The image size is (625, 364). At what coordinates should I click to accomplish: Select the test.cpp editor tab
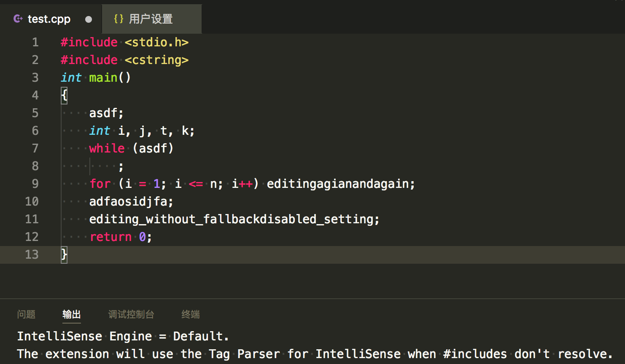[x=49, y=19]
